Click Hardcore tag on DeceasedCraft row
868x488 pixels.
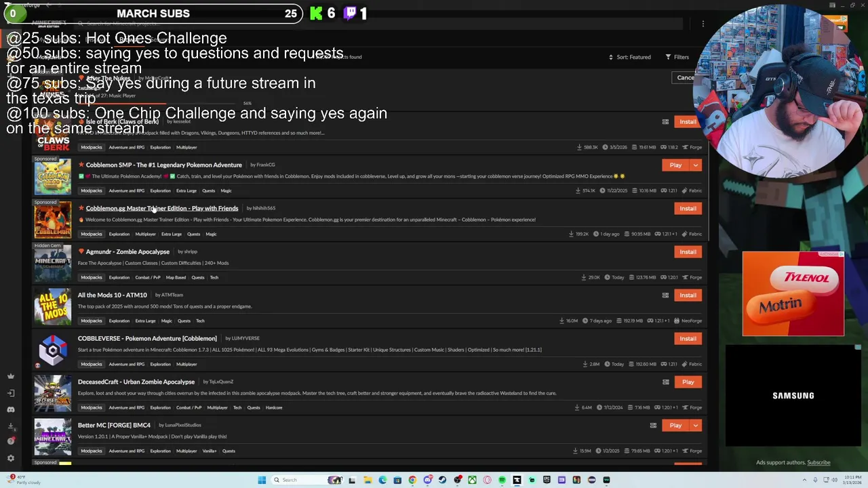274,408
